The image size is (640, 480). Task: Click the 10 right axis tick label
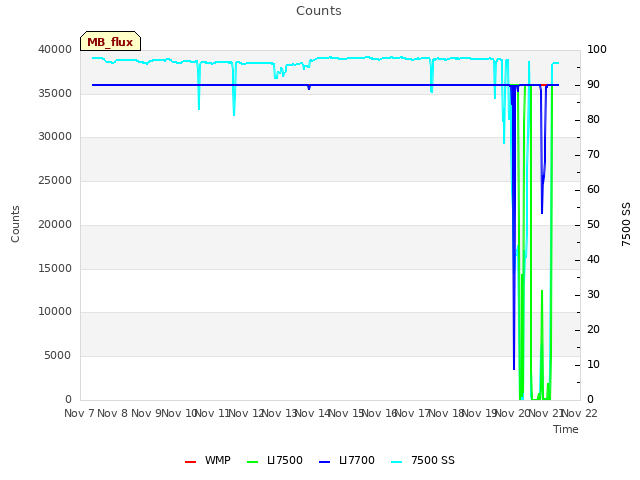[x=593, y=364]
